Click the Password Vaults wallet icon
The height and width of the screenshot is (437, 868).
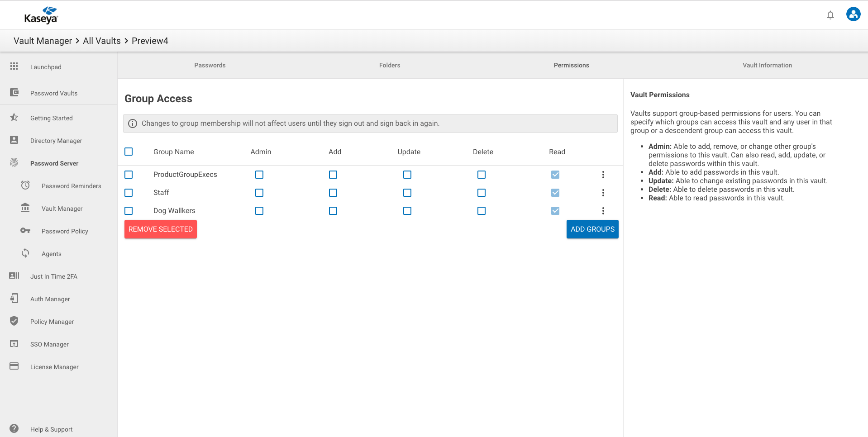pyautogui.click(x=14, y=92)
